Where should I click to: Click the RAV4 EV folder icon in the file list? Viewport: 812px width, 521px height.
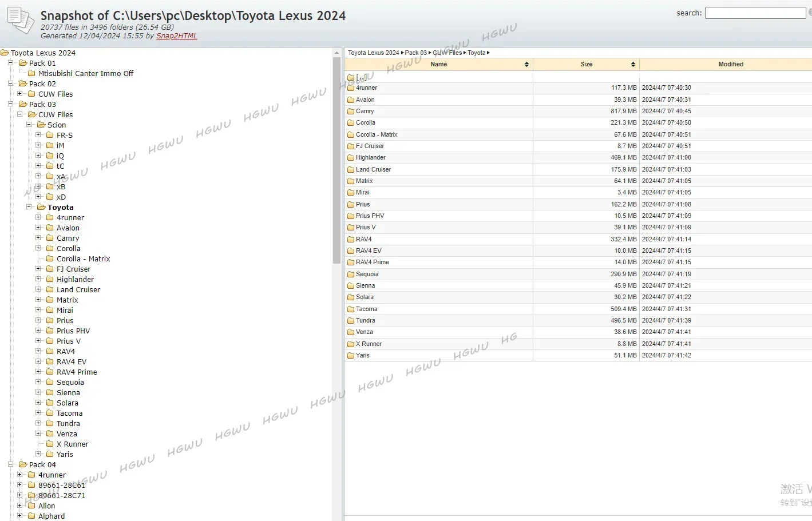pos(351,251)
